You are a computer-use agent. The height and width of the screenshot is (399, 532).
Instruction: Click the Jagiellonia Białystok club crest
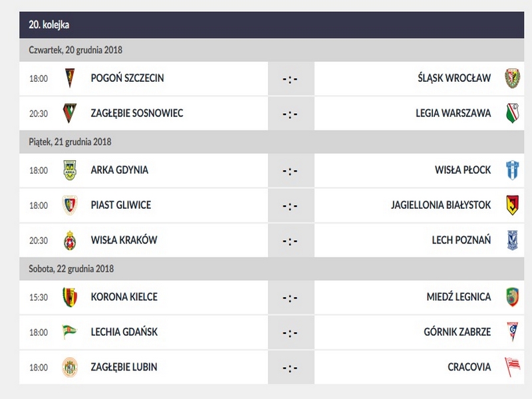point(512,205)
